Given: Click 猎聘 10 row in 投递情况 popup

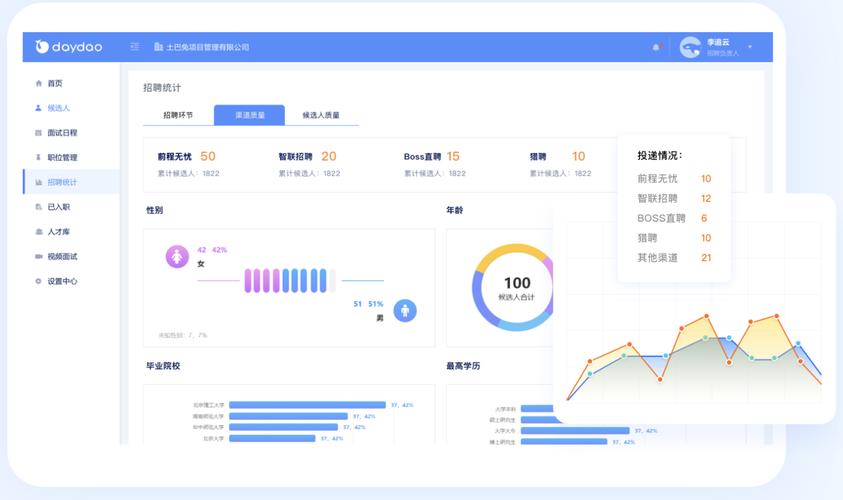Looking at the screenshot, I should coord(674,238).
